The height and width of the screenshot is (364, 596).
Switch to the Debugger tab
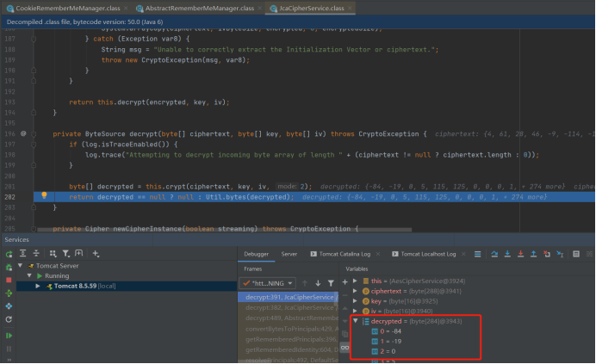256,254
